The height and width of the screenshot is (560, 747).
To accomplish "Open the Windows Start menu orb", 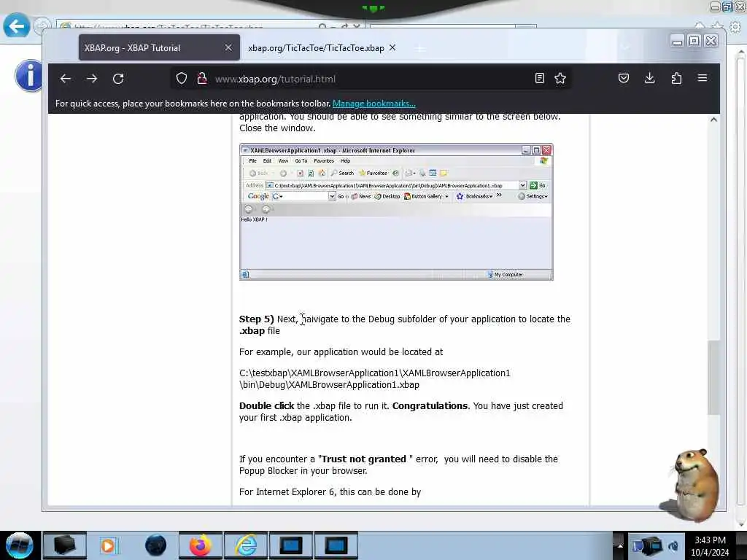I will click(19, 545).
